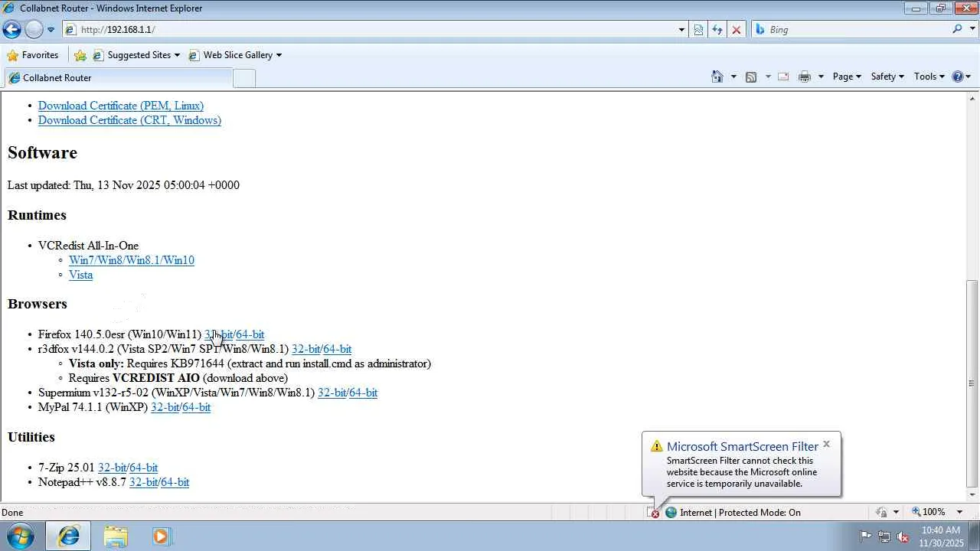Open the search provider dropdown arrow
The image size is (980, 551).
click(x=971, y=30)
